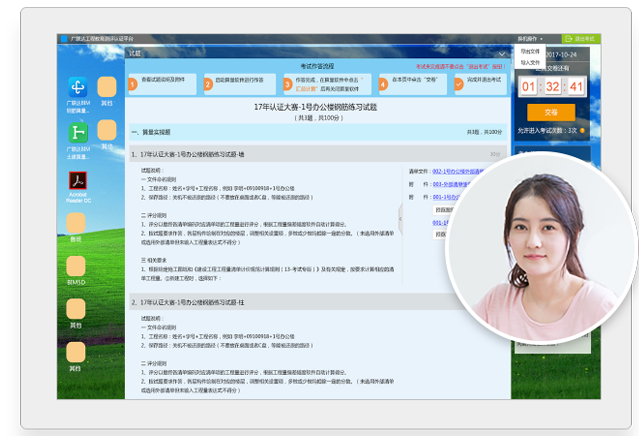This screenshot has height=436, width=639.
Task: Click the platform logo in the title bar
Action: click(x=64, y=38)
